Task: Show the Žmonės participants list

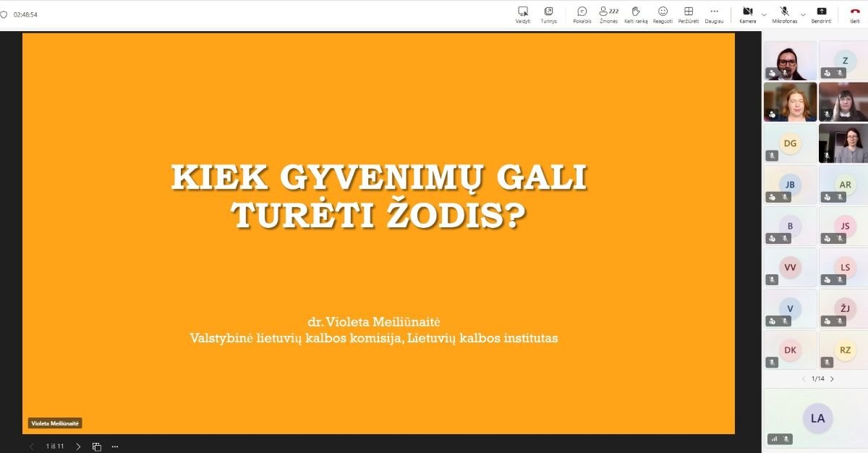Action: pyautogui.click(x=608, y=14)
